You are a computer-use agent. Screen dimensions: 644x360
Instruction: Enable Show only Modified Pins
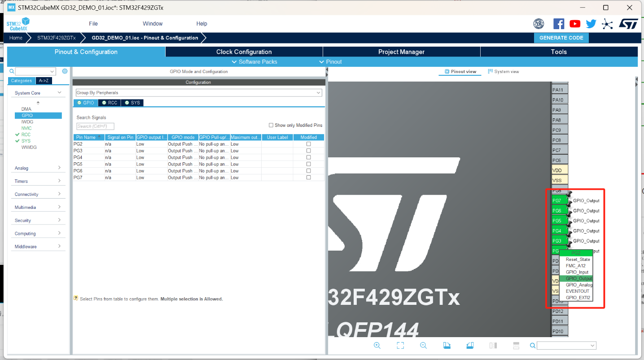tap(271, 125)
